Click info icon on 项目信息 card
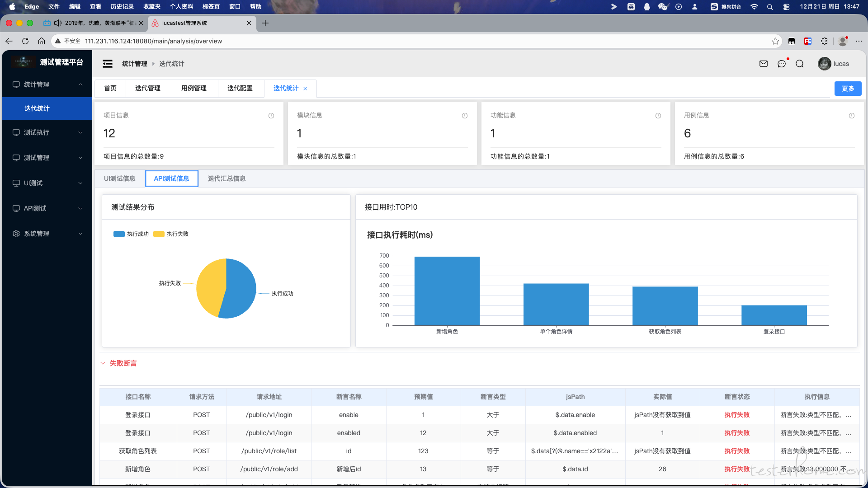 (271, 116)
